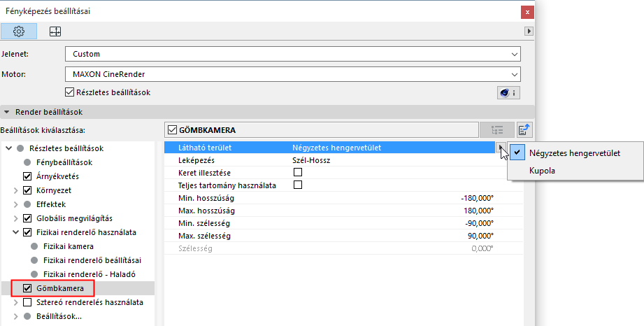Collapse the Render beállítások section
The width and height of the screenshot is (644, 326).
[6, 112]
